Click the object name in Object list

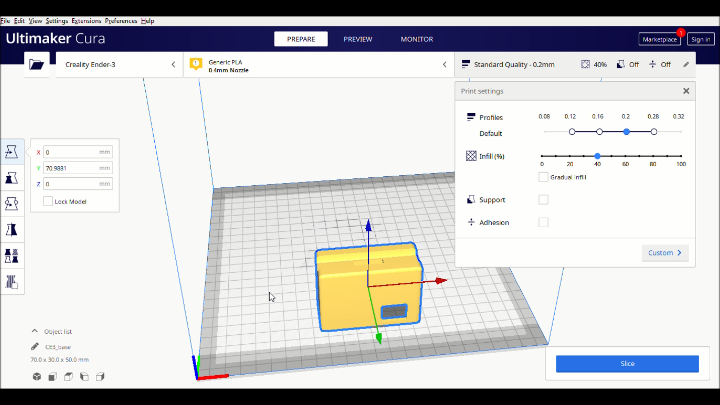[x=58, y=347]
